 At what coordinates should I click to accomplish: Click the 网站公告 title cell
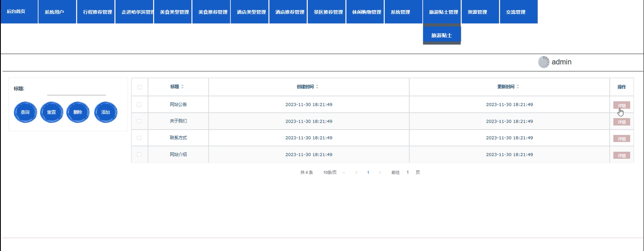click(x=178, y=104)
